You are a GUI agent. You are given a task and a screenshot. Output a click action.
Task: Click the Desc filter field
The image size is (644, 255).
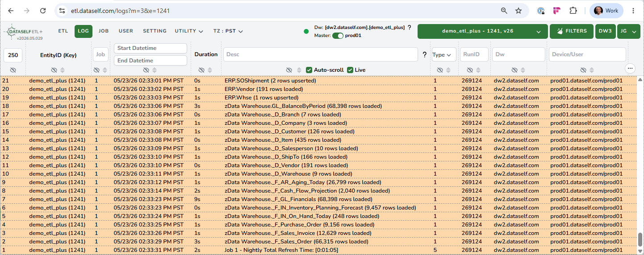click(321, 54)
